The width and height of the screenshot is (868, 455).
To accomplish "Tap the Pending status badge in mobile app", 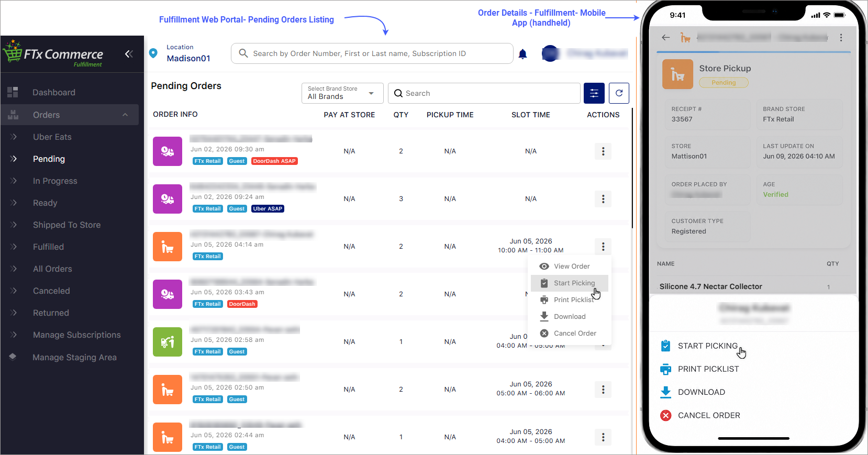I will pos(724,83).
